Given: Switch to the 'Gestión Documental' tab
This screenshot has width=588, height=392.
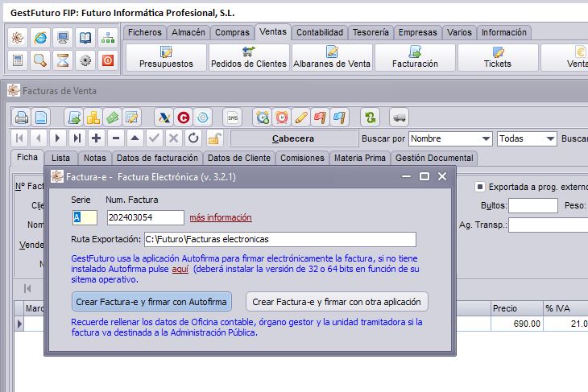Looking at the screenshot, I should (x=434, y=158).
